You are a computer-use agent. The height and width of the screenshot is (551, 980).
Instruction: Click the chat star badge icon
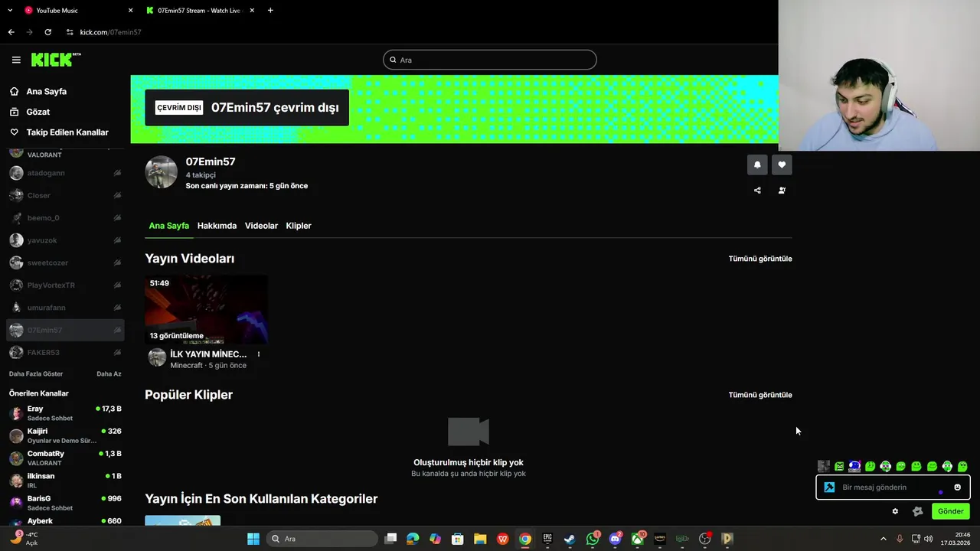click(917, 511)
